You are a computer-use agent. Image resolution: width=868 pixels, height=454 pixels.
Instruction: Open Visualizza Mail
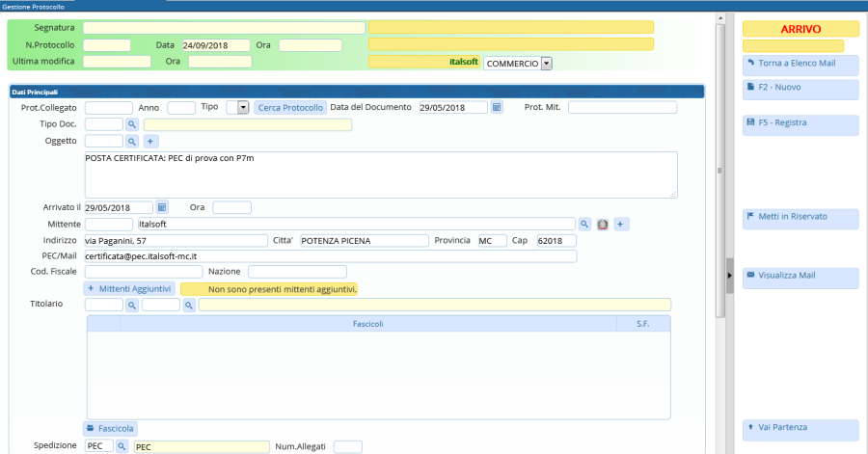tap(800, 276)
